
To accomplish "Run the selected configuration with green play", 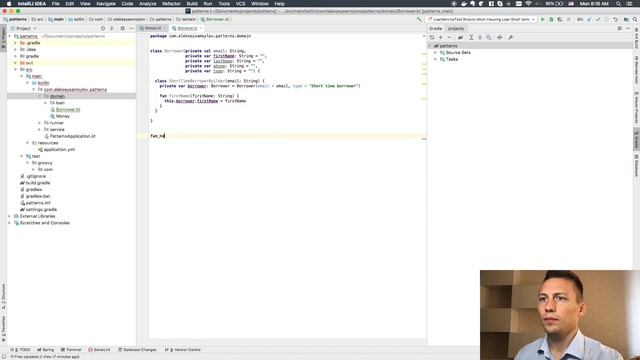I will click(x=542, y=19).
